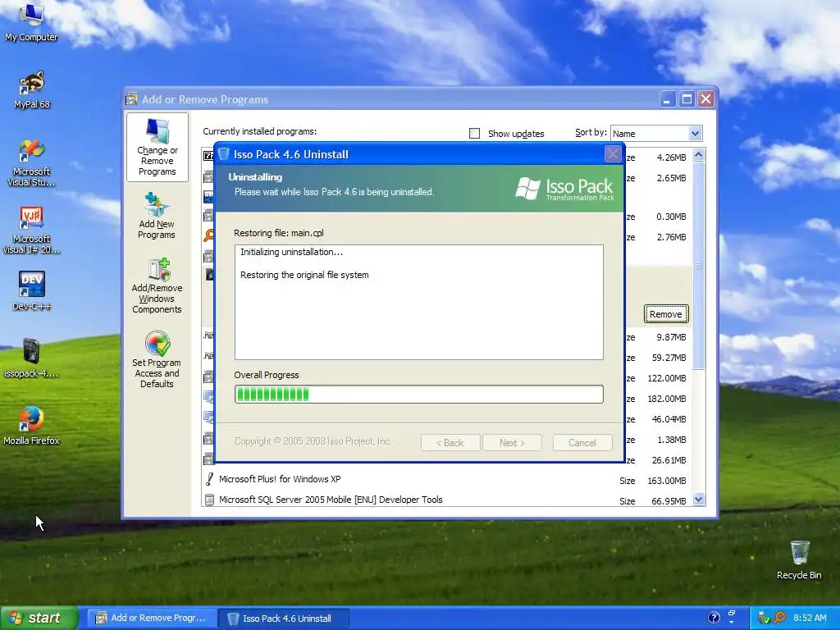Click the Isso Pack Uninstall title bar icon
Viewport: 840px width, 630px height.
pos(223,154)
